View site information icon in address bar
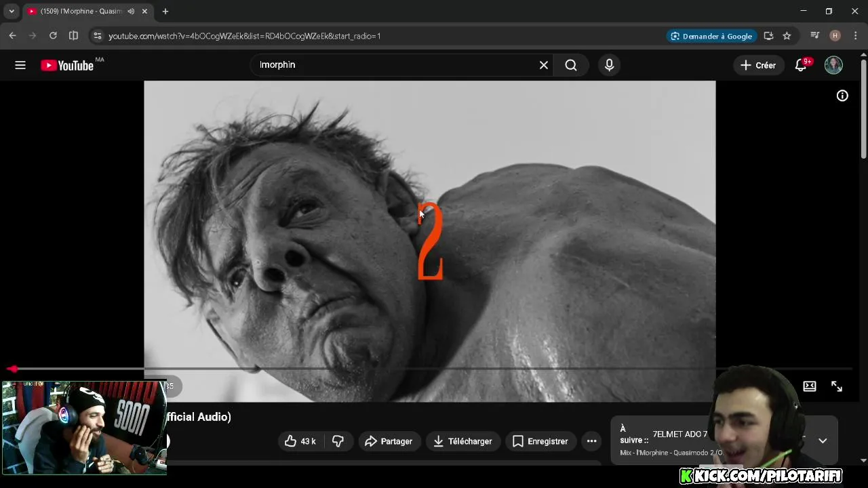 tap(97, 36)
